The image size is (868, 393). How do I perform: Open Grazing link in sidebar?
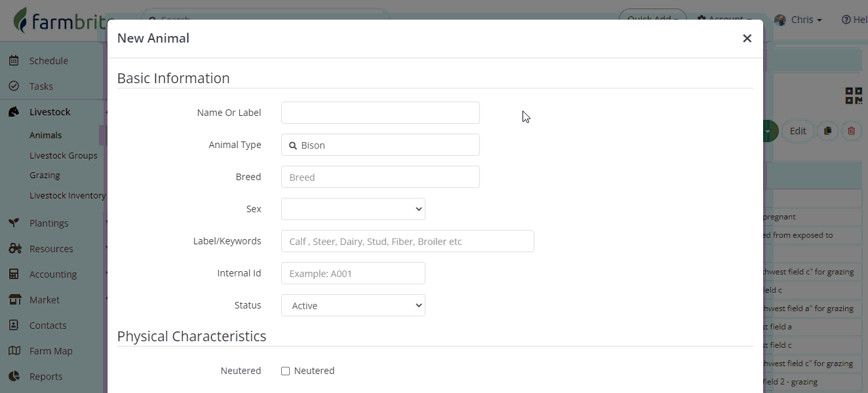[45, 175]
